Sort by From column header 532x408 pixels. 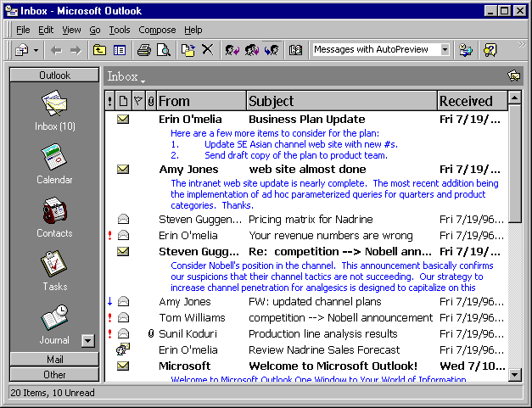201,101
